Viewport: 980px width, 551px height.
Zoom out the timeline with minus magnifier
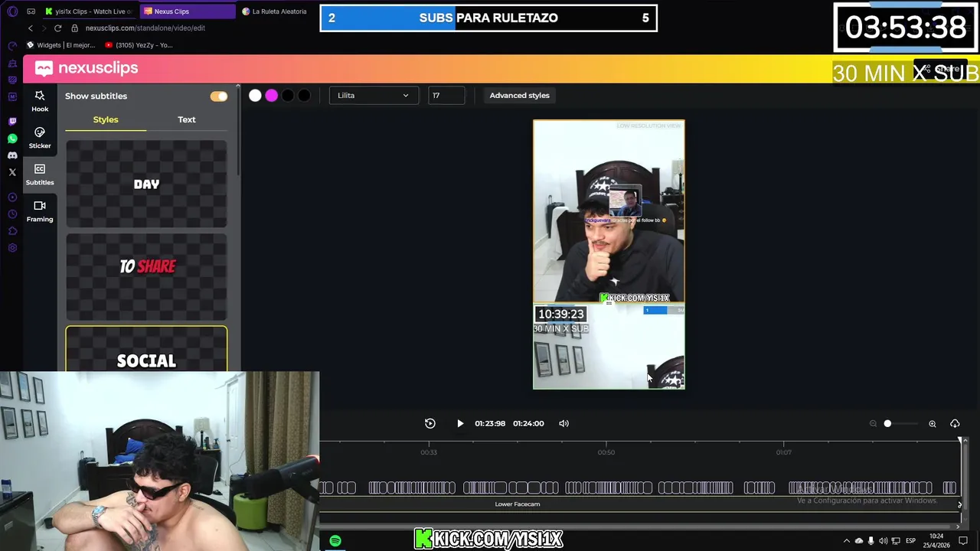(x=873, y=423)
